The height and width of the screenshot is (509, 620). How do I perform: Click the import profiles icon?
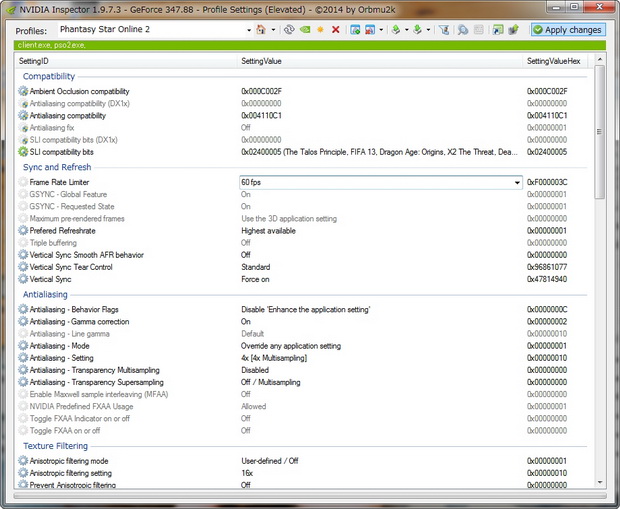coord(417,30)
